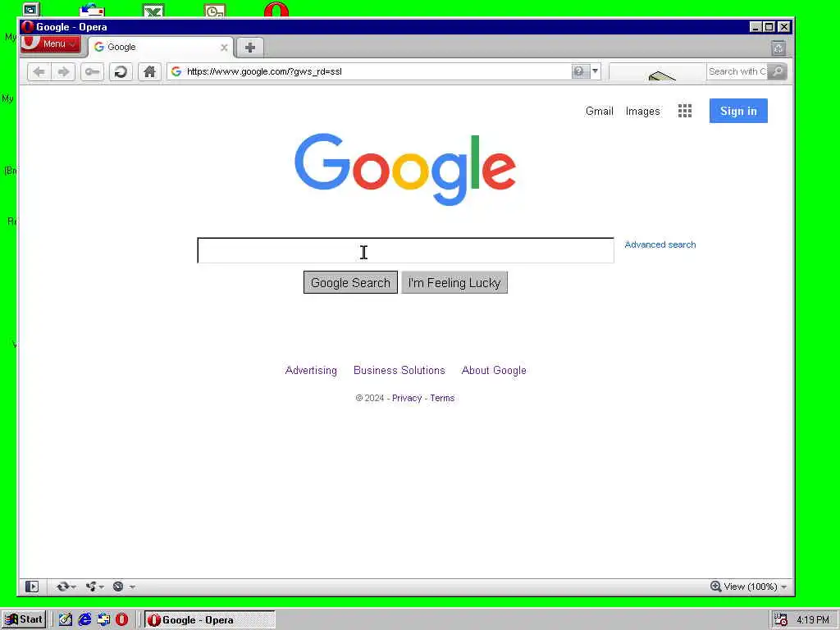The image size is (840, 630).
Task: Click the I'm Feeling Lucky button
Action: pos(454,282)
